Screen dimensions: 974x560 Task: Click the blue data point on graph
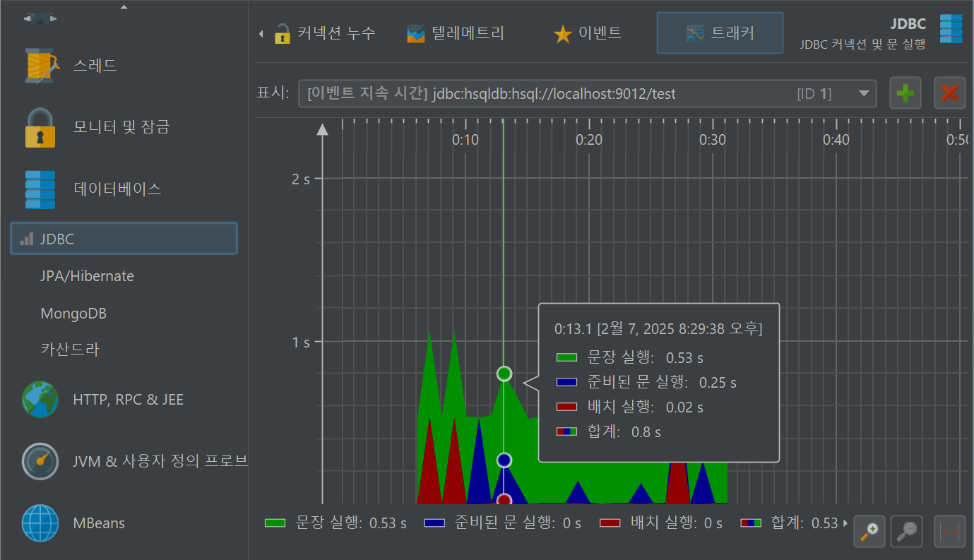click(x=504, y=460)
